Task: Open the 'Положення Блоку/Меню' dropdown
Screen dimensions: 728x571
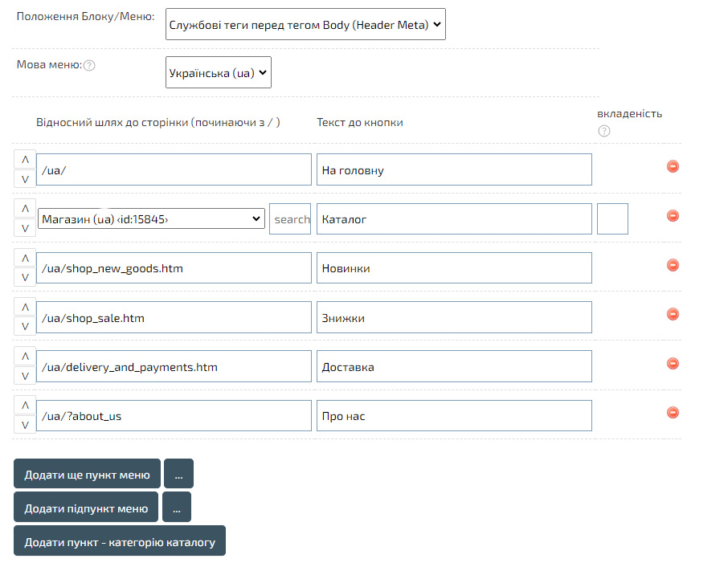Action: (305, 25)
